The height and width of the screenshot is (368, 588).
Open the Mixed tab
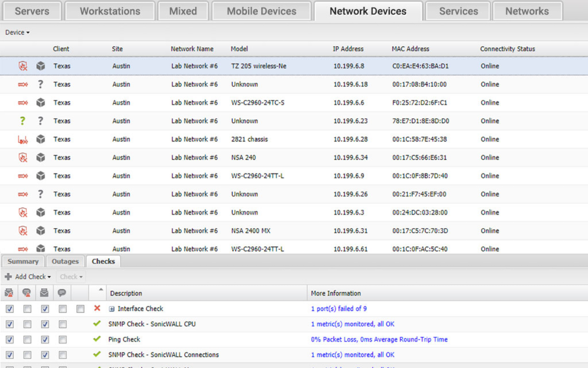183,11
